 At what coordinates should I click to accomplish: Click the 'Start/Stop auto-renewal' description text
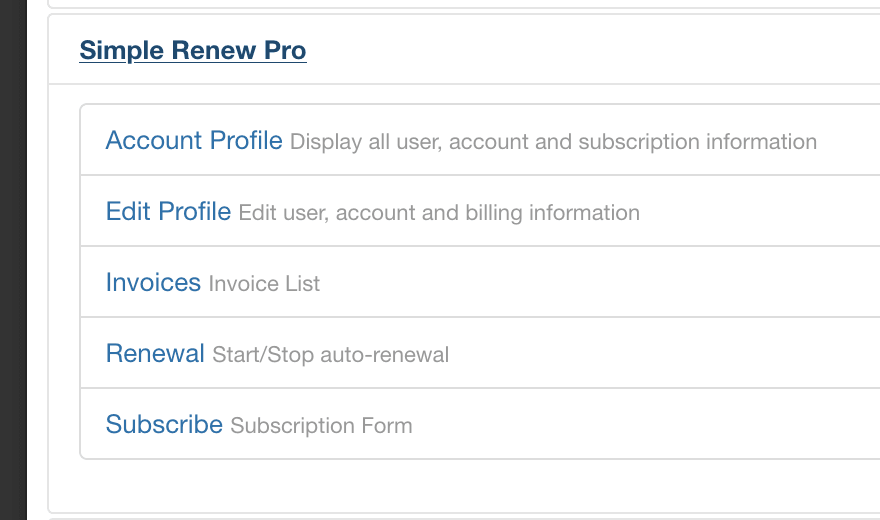[x=330, y=355]
